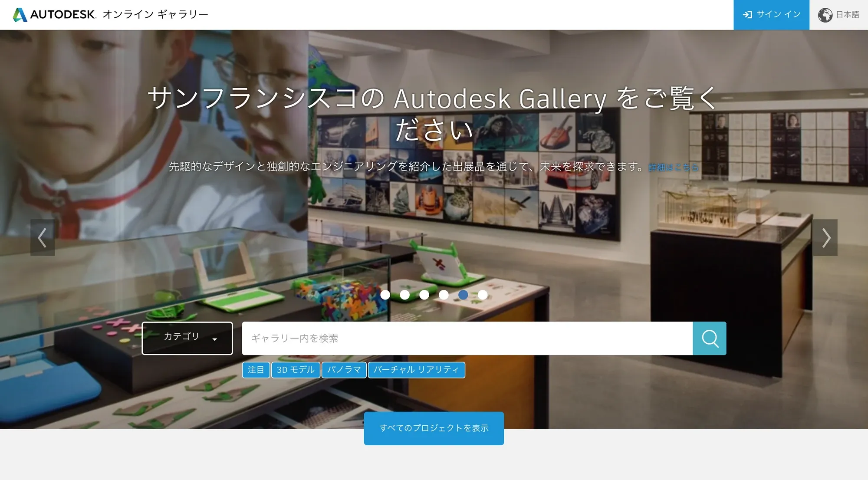Filter by the バーチャル リアリティ tag
Viewport: 868px width, 480px height.
(417, 370)
